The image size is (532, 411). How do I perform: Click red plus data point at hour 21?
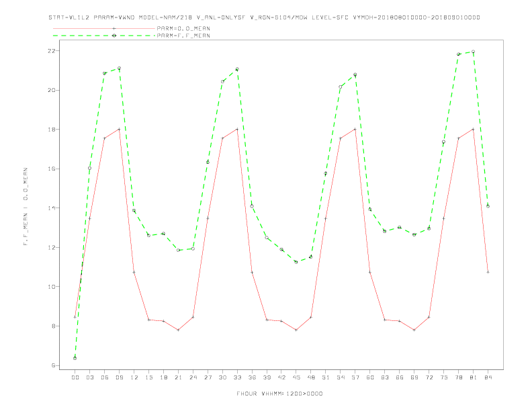point(178,330)
